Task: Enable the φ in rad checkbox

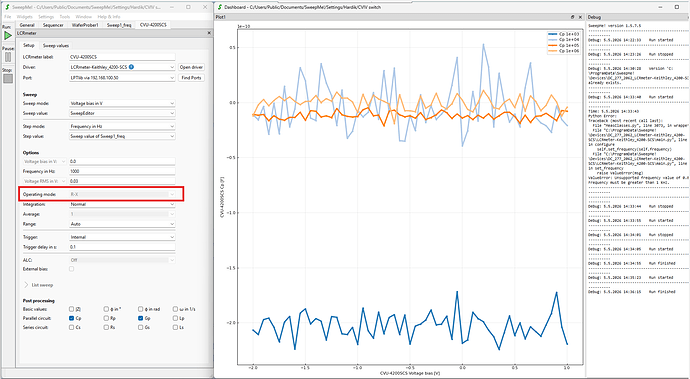Action: 140,309
